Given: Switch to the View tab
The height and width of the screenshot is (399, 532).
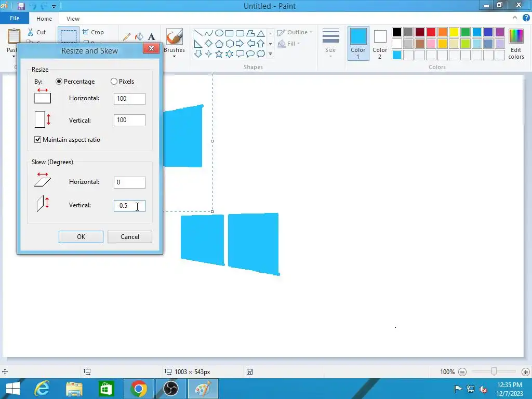Looking at the screenshot, I should click(73, 19).
